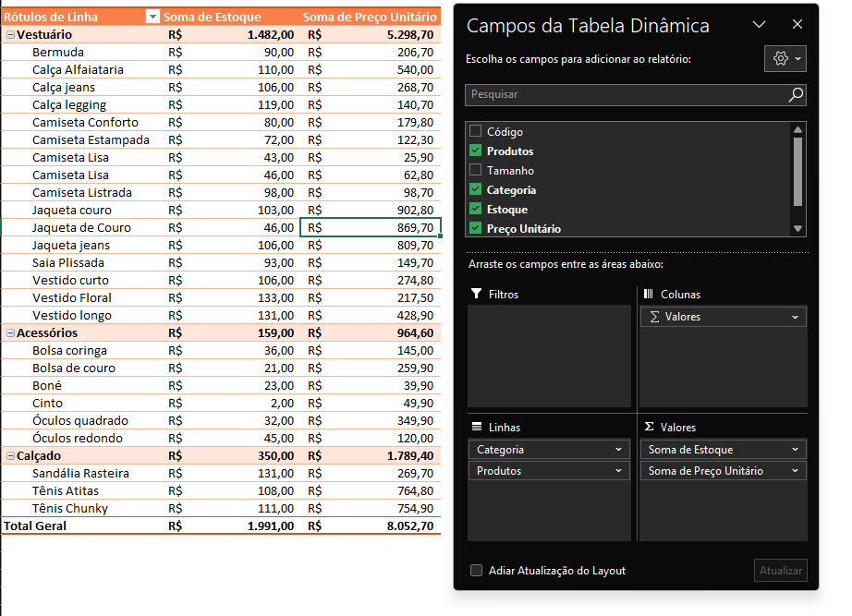Screen dimensions: 852x616
Task: Click the Filtros funnel icon
Action: pyautogui.click(x=476, y=294)
